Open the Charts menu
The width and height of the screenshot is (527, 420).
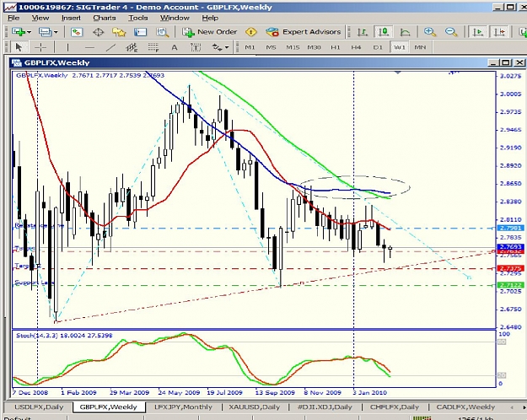[105, 18]
